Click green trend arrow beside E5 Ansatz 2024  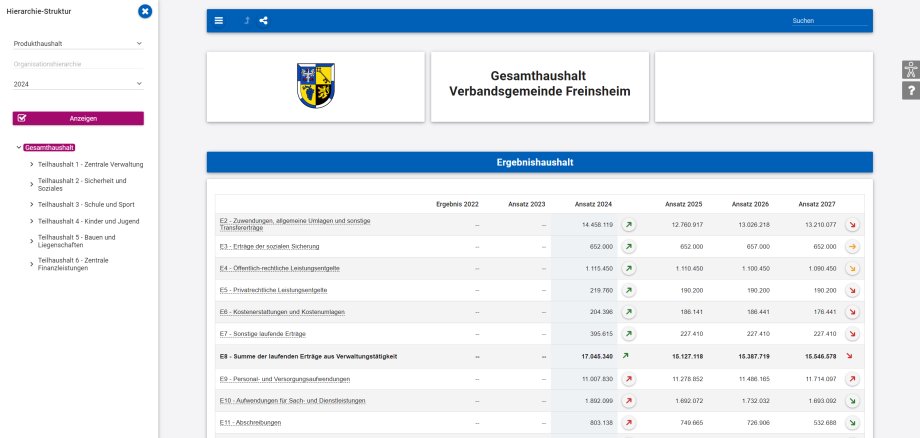coord(628,290)
